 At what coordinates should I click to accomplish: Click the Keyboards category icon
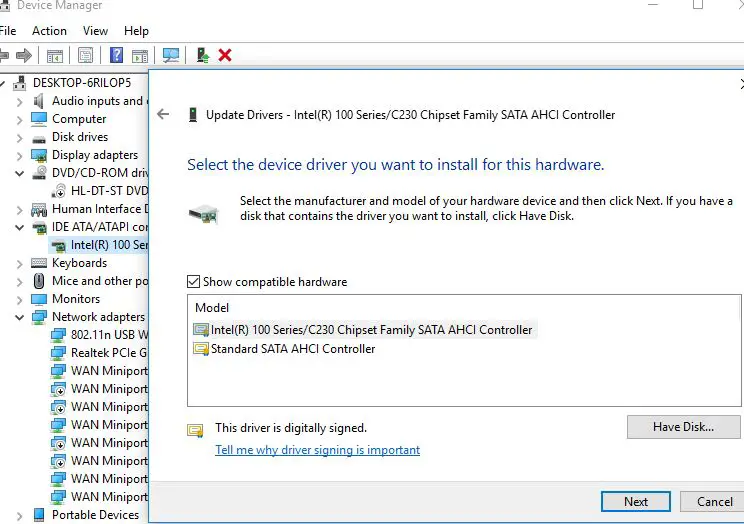39,263
